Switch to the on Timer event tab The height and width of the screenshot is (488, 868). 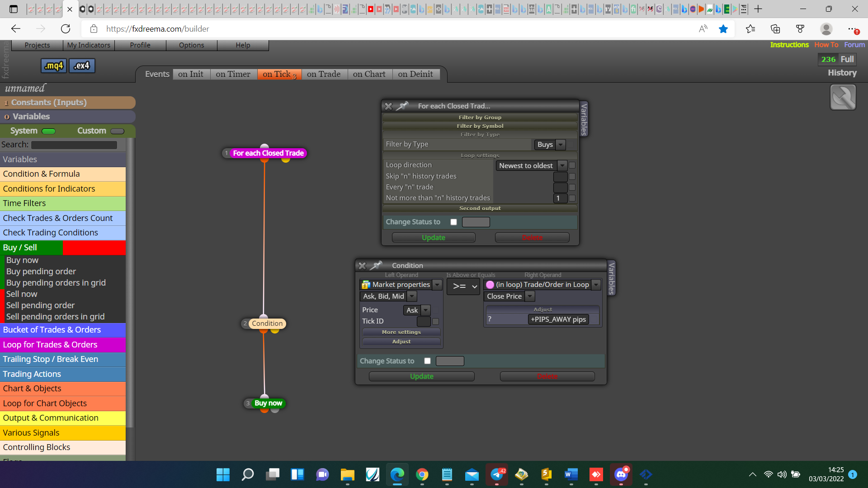(x=233, y=74)
